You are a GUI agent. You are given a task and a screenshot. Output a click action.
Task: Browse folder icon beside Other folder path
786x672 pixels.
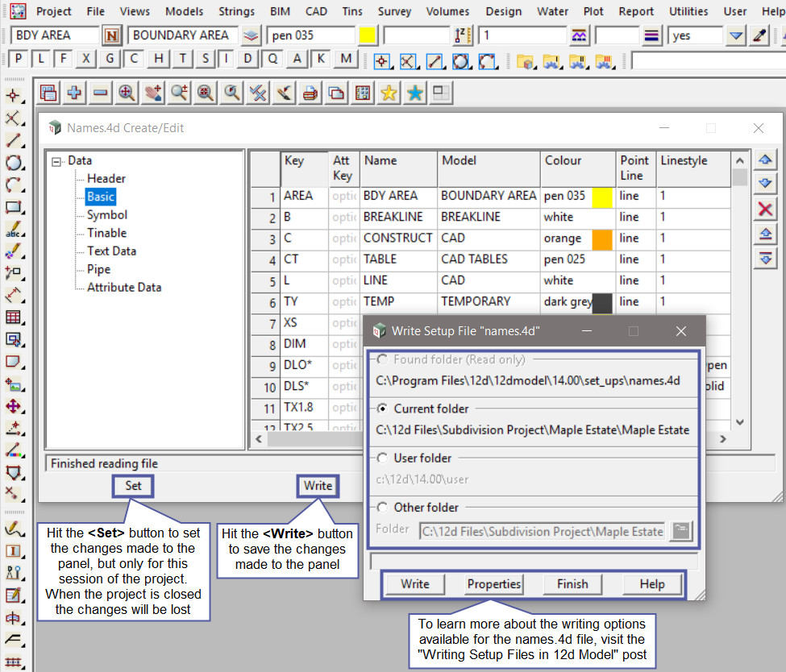click(x=682, y=531)
